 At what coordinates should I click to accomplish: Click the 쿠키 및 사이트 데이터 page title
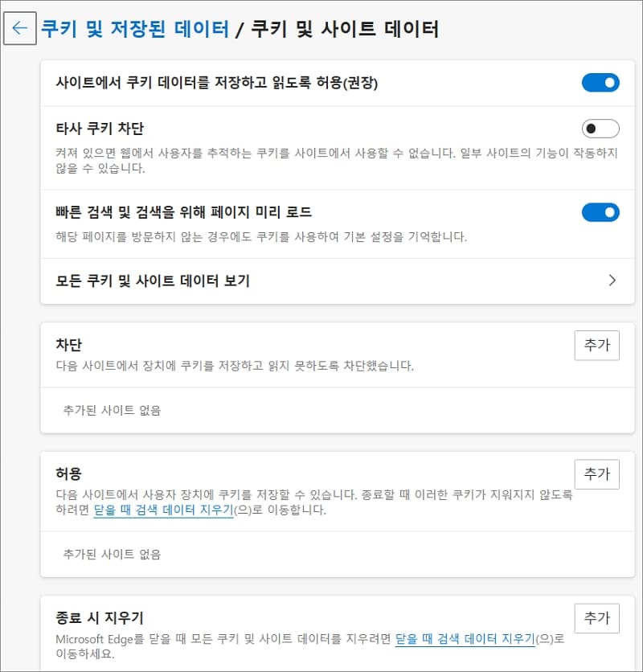(x=345, y=29)
